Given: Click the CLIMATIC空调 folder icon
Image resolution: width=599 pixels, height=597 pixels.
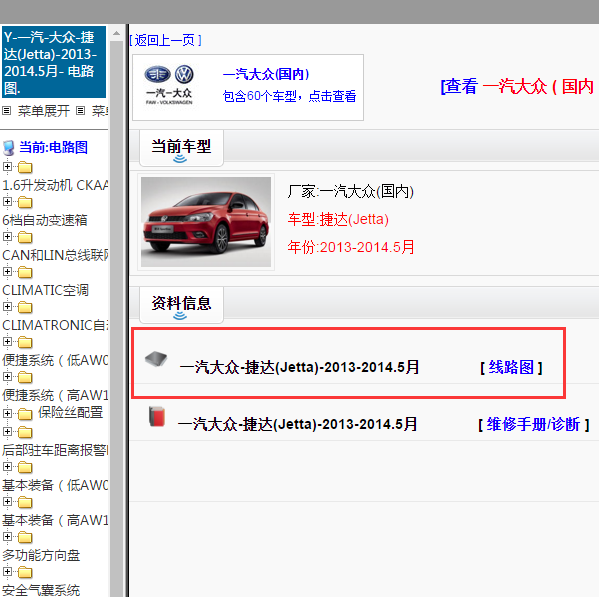Looking at the screenshot, I should pyautogui.click(x=25, y=272).
